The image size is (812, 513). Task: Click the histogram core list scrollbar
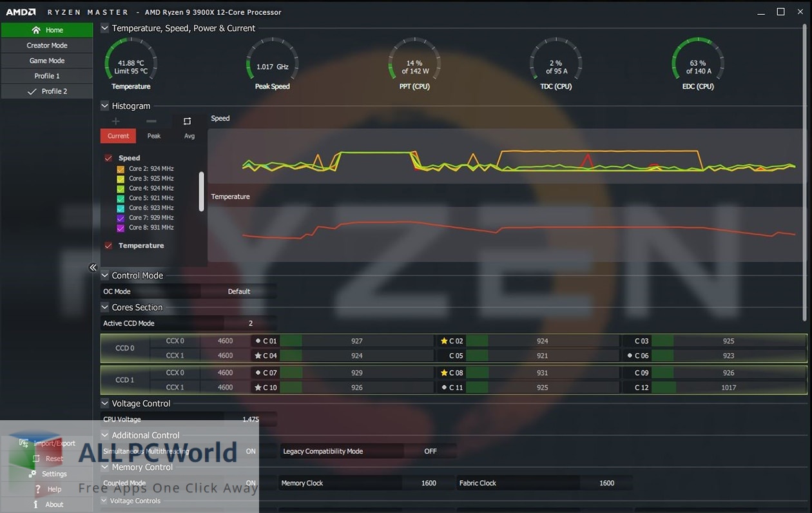(202, 191)
